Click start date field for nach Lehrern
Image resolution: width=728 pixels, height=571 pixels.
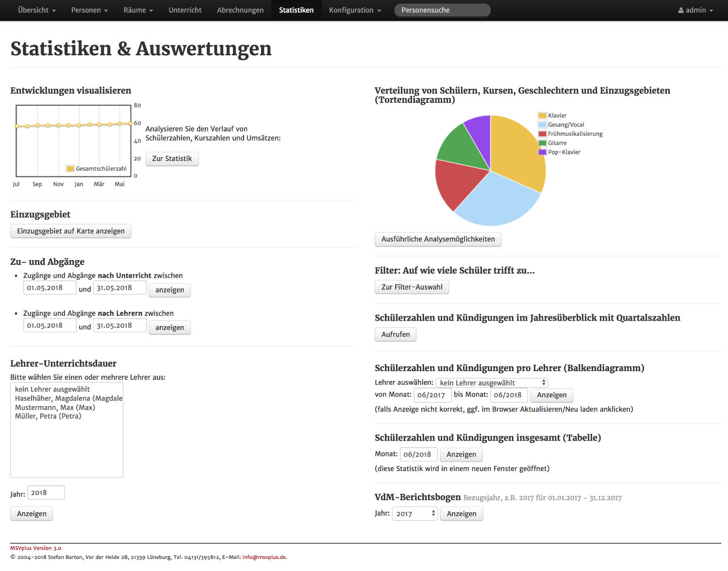[x=50, y=326]
